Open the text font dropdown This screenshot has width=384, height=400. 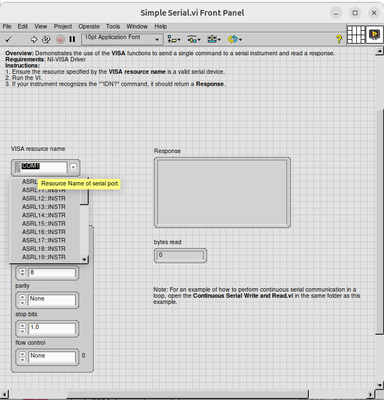[x=122, y=39]
